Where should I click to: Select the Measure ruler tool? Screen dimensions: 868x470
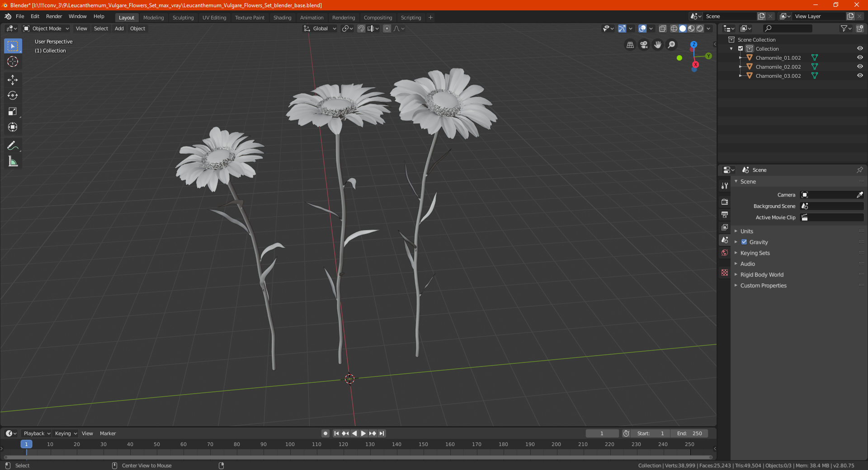pos(13,161)
